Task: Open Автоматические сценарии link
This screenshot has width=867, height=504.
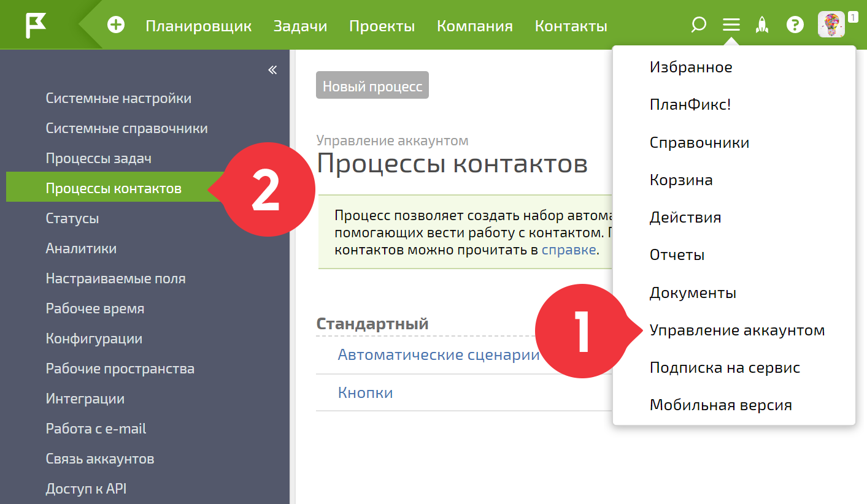Action: 439,355
